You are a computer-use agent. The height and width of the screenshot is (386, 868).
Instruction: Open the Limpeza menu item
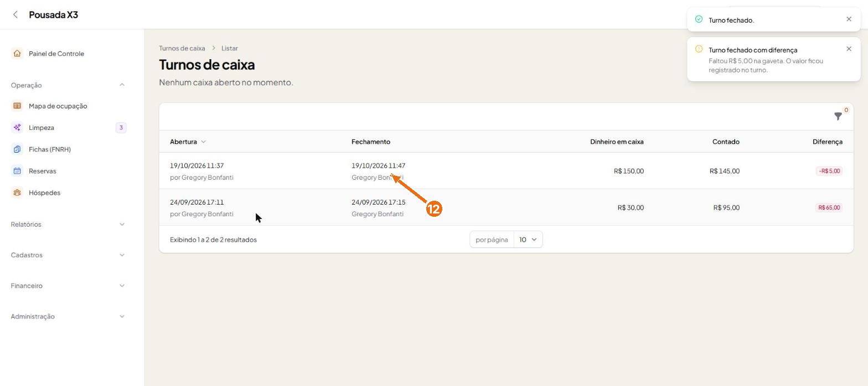click(42, 128)
